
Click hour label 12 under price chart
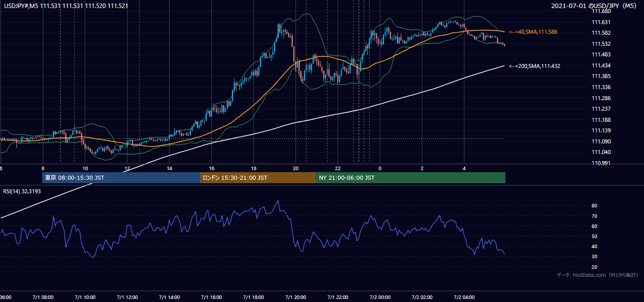pos(127,169)
